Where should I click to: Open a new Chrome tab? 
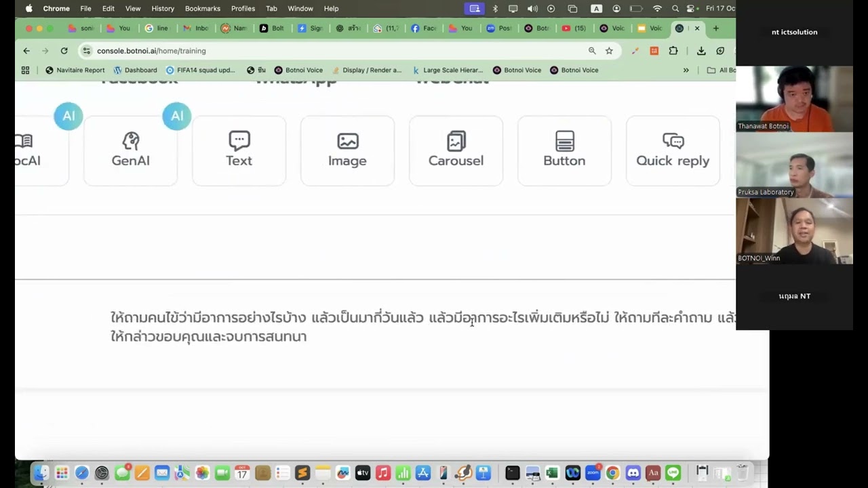(x=715, y=28)
